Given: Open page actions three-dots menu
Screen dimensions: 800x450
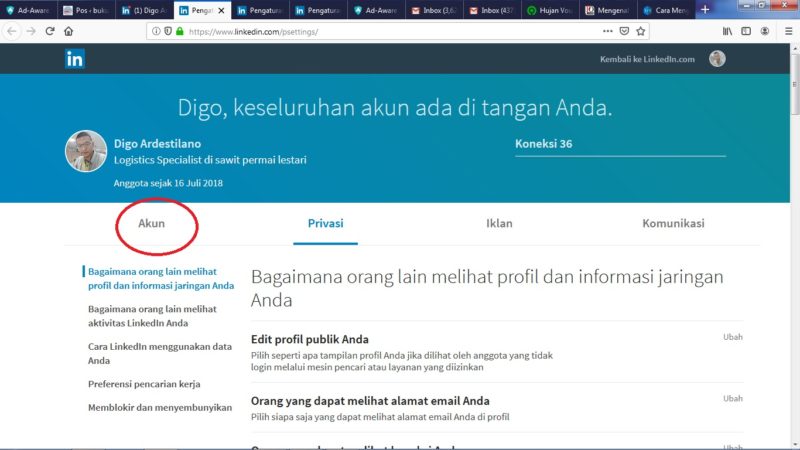Looking at the screenshot, I should 607,31.
